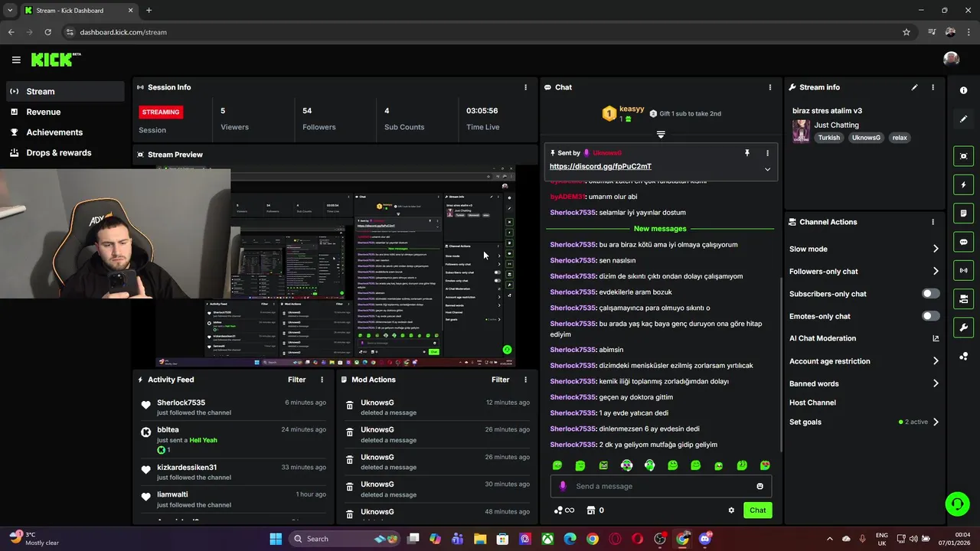Image resolution: width=980 pixels, height=551 pixels.
Task: Open the Activity Feed three-dot menu
Action: (x=322, y=380)
